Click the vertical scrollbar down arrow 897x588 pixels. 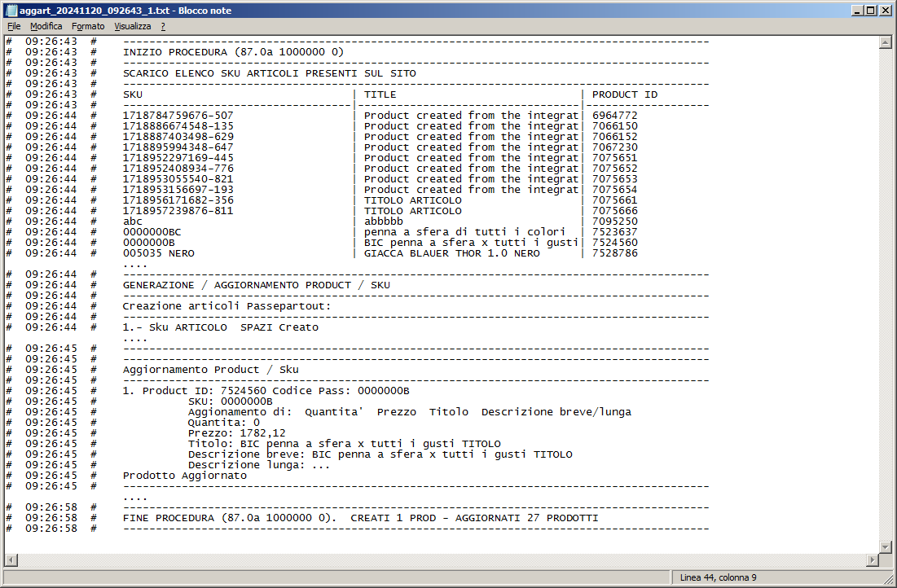pos(886,546)
